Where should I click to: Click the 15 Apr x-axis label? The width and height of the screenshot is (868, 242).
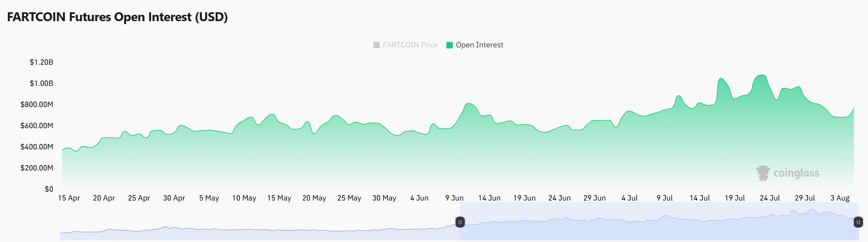pyautogui.click(x=69, y=198)
